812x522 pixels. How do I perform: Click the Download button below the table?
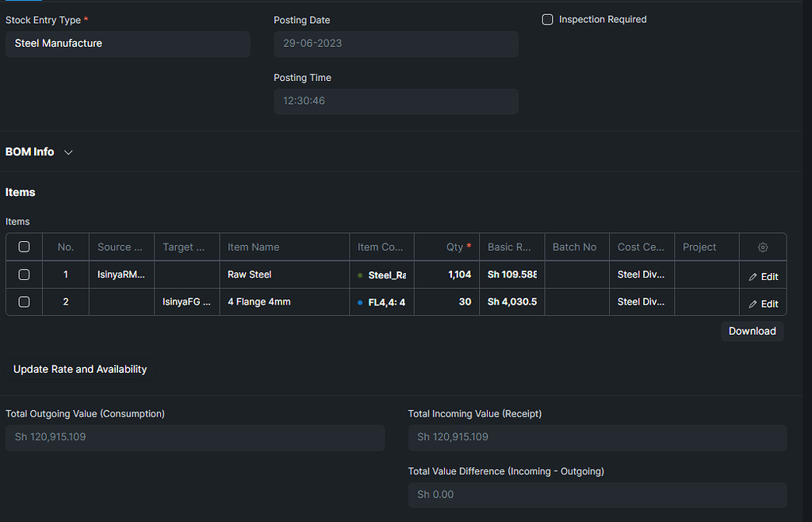(751, 331)
